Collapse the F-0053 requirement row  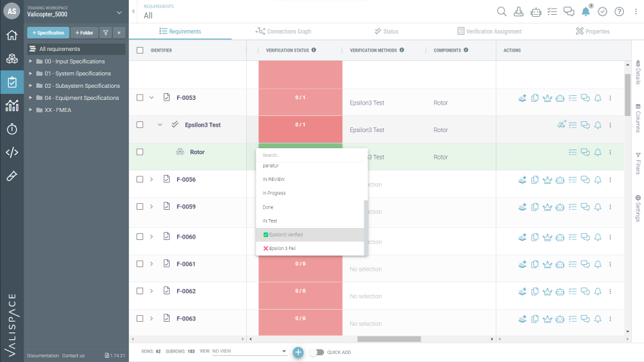pyautogui.click(x=152, y=98)
